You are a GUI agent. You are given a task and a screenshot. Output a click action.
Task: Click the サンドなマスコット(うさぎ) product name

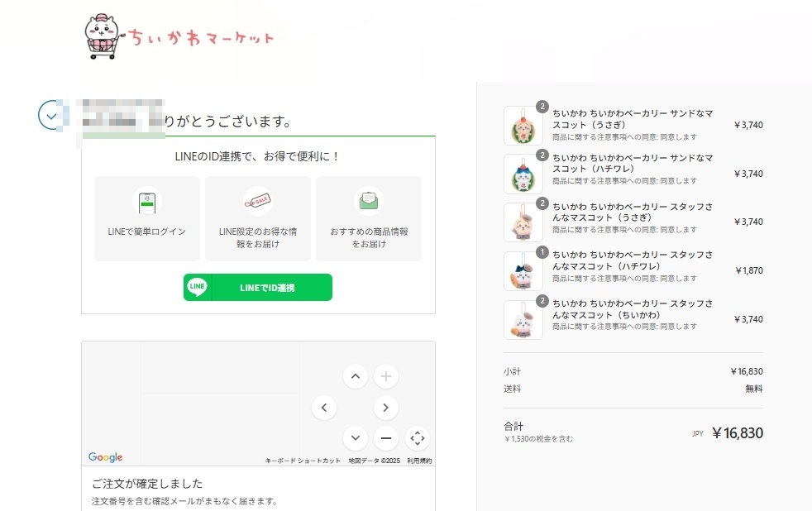[633, 119]
